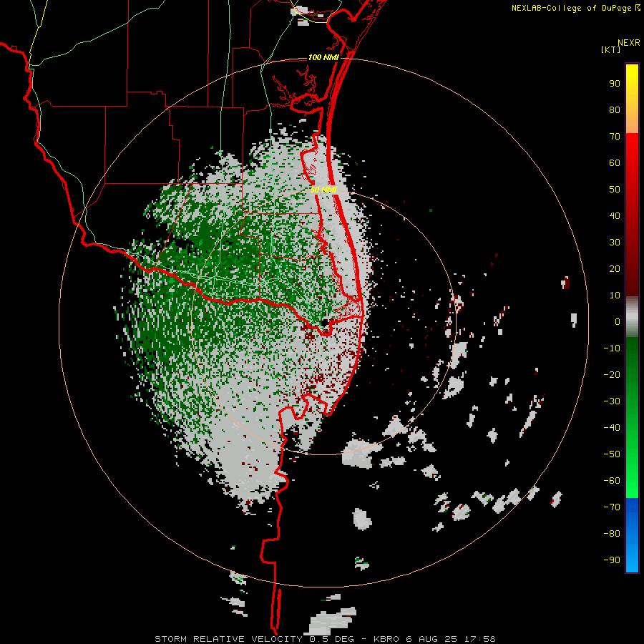
Task: Click the 20 value on the velocity scale
Action: [x=615, y=269]
